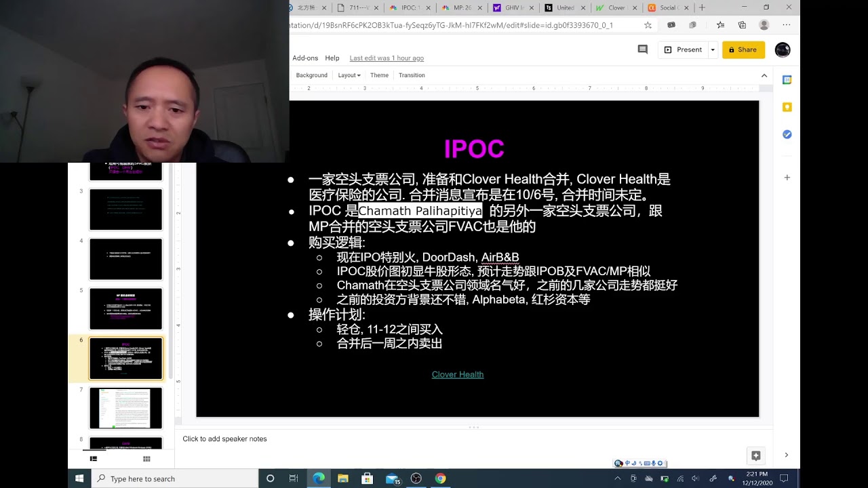Viewport: 868px width, 488px height.
Task: Open Google Tasks in the side panel
Action: pyautogui.click(x=787, y=134)
